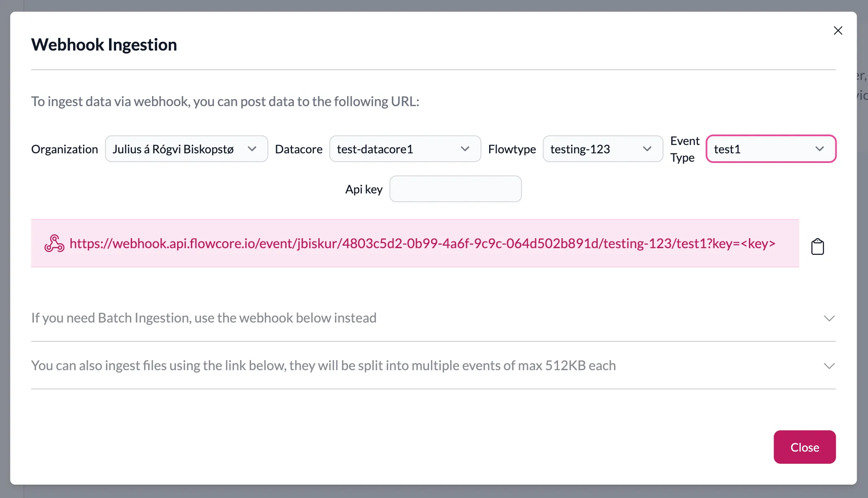Copy webhook URL with the clipboard icon
Viewport: 868px width, 498px height.
click(x=817, y=246)
